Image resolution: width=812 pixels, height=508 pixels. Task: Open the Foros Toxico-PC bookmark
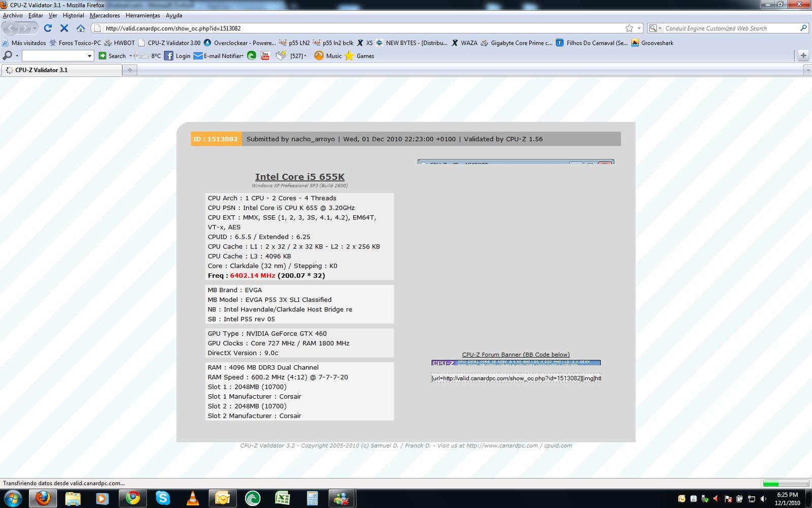coord(75,43)
